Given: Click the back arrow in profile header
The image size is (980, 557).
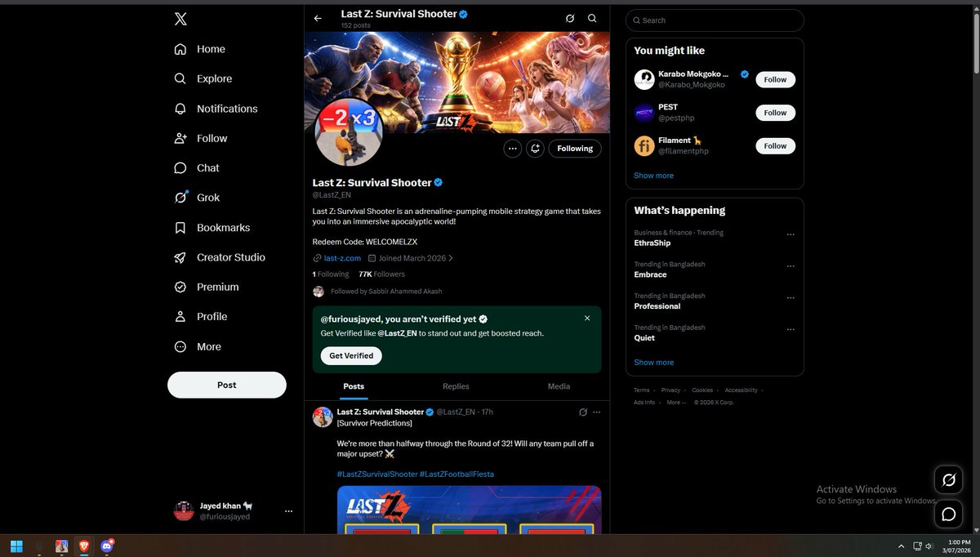Looking at the screenshot, I should (x=318, y=18).
